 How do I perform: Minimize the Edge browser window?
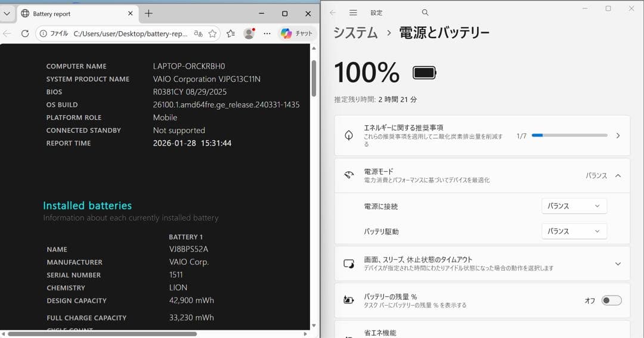[261, 14]
